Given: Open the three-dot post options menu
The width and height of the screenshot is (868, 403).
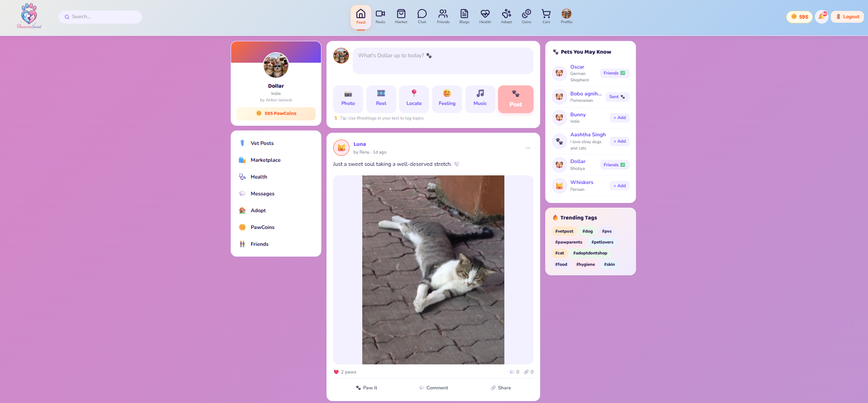Looking at the screenshot, I should click(528, 148).
